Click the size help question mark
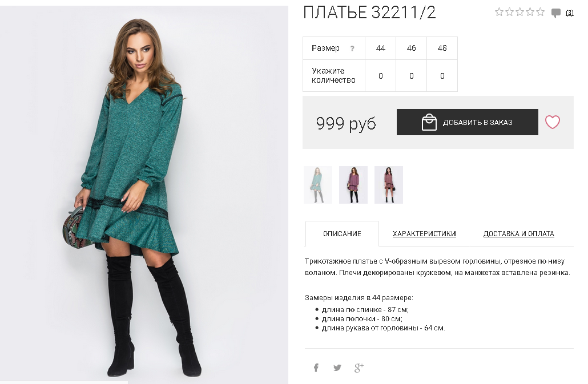The width and height of the screenshot is (588, 384). 352,48
